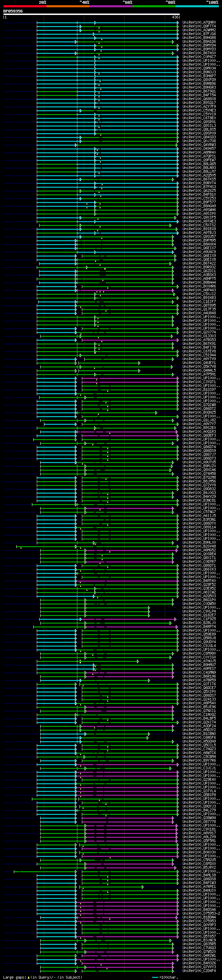Click hit label UniRef100_B9N3J3
This screenshot has height=980, width=222.
click(199, 72)
